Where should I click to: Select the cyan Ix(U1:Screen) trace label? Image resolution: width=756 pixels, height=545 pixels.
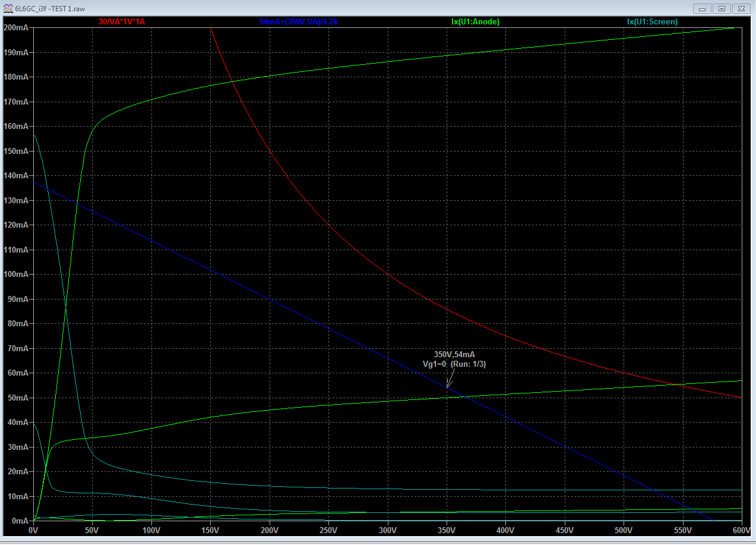[652, 22]
